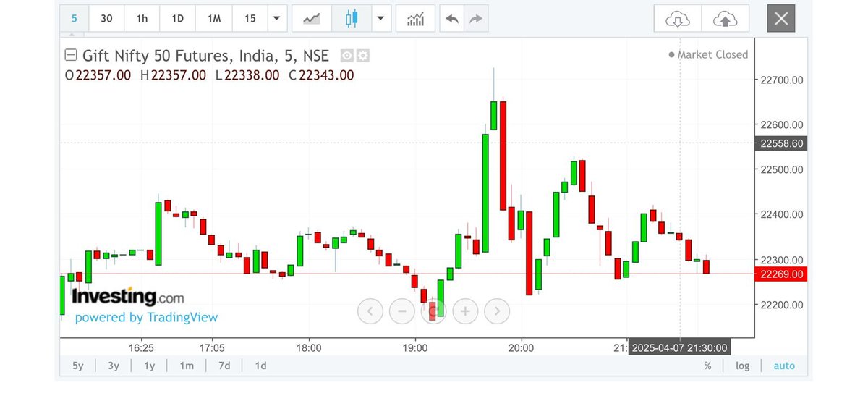Undo the last chart action
This screenshot has width=868, height=401.
click(x=452, y=19)
